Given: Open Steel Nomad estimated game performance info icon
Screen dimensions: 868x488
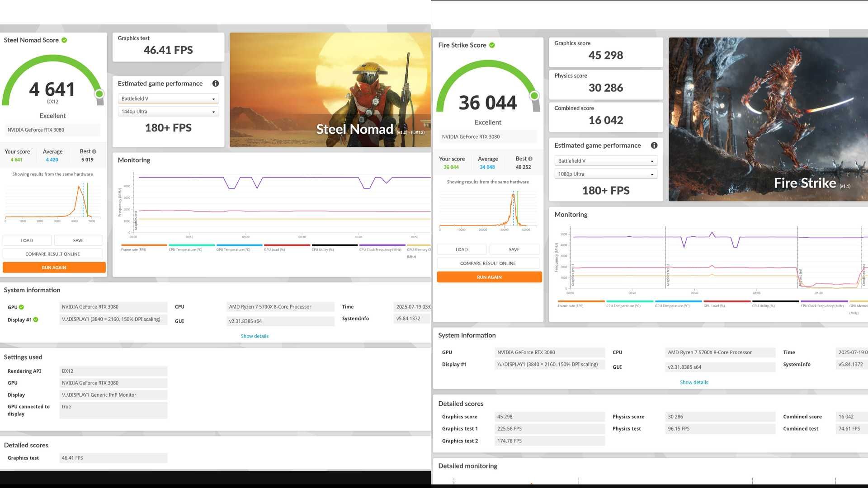Looking at the screenshot, I should tap(216, 84).
